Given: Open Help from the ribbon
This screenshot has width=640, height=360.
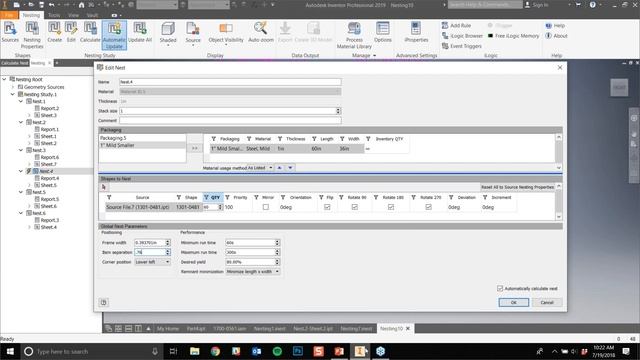Looking at the screenshot, I should coord(555,25).
